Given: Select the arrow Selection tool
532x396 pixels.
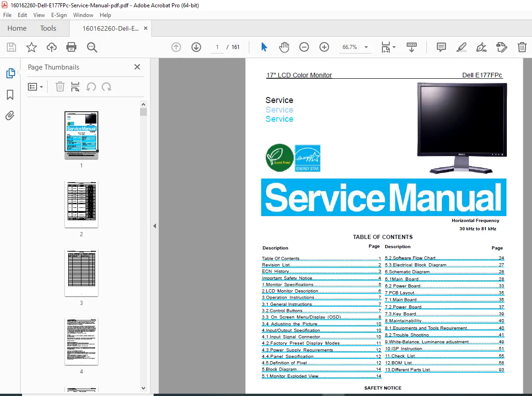Looking at the screenshot, I should 264,47.
